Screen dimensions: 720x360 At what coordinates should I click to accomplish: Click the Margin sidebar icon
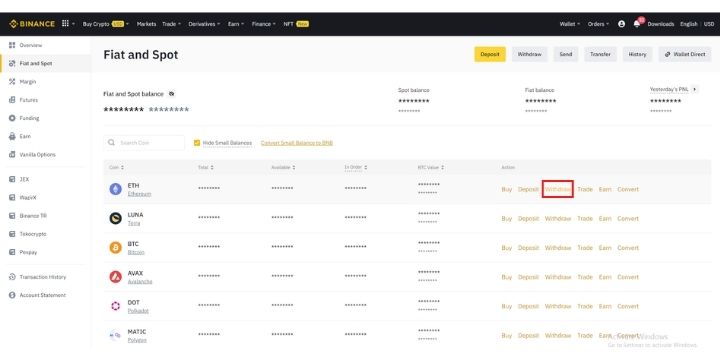pyautogui.click(x=12, y=82)
